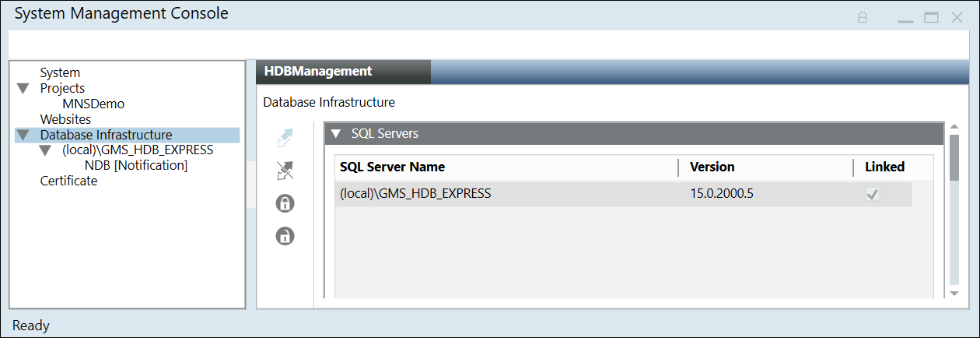Click the lock icon in the title bar

tap(863, 17)
